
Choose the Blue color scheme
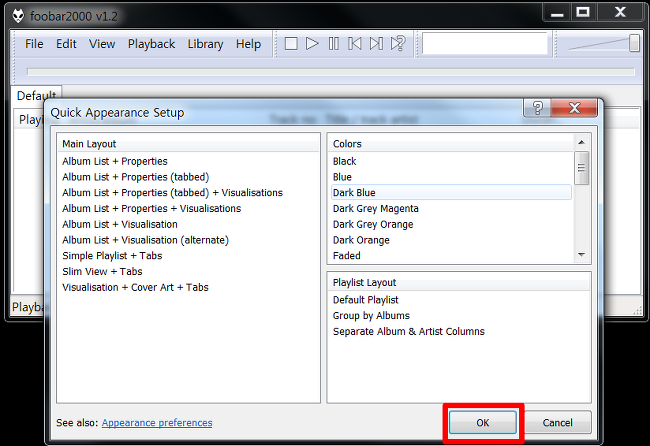coord(451,177)
